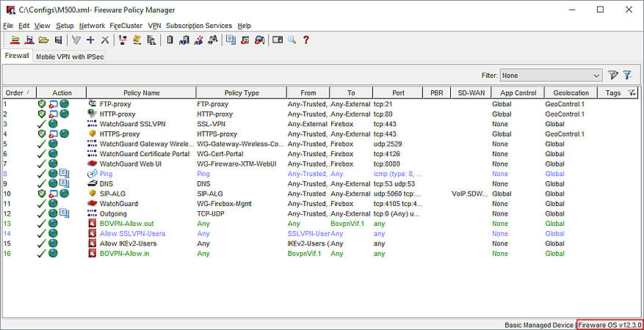The height and width of the screenshot is (330, 644).
Task: Click the Add Policy plus icon
Action: tap(90, 40)
